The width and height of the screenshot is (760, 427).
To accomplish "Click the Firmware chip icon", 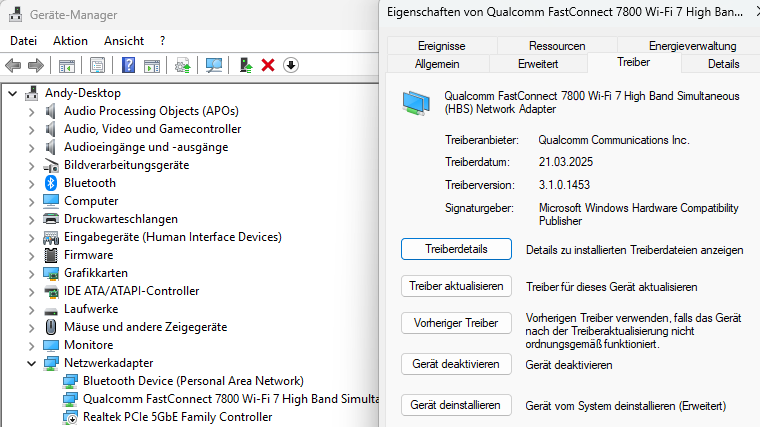I will pyautogui.click(x=51, y=255).
